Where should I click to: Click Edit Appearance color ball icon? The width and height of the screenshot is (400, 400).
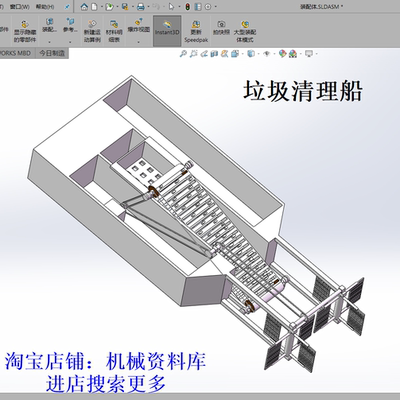[x=282, y=54]
